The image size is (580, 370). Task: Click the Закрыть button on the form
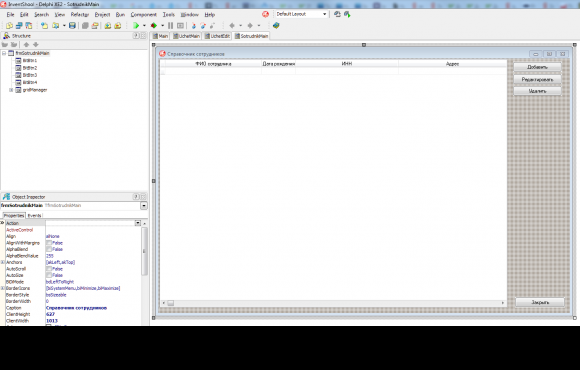click(540, 302)
